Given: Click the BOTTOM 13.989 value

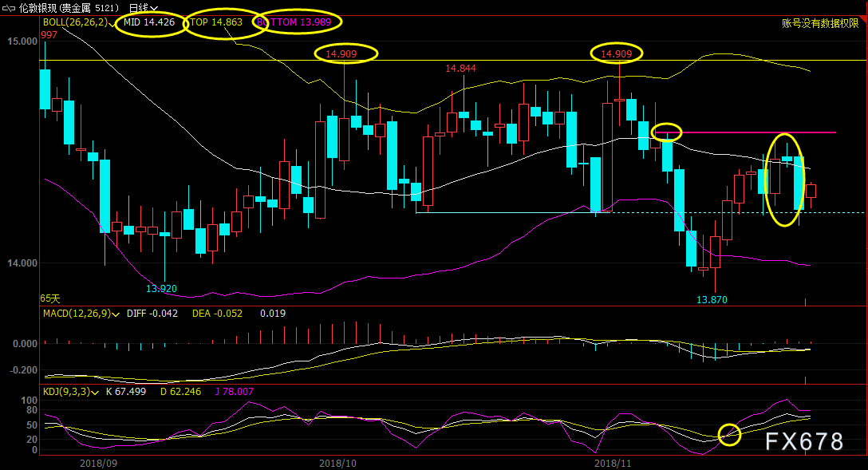Looking at the screenshot, I should pyautogui.click(x=294, y=22).
